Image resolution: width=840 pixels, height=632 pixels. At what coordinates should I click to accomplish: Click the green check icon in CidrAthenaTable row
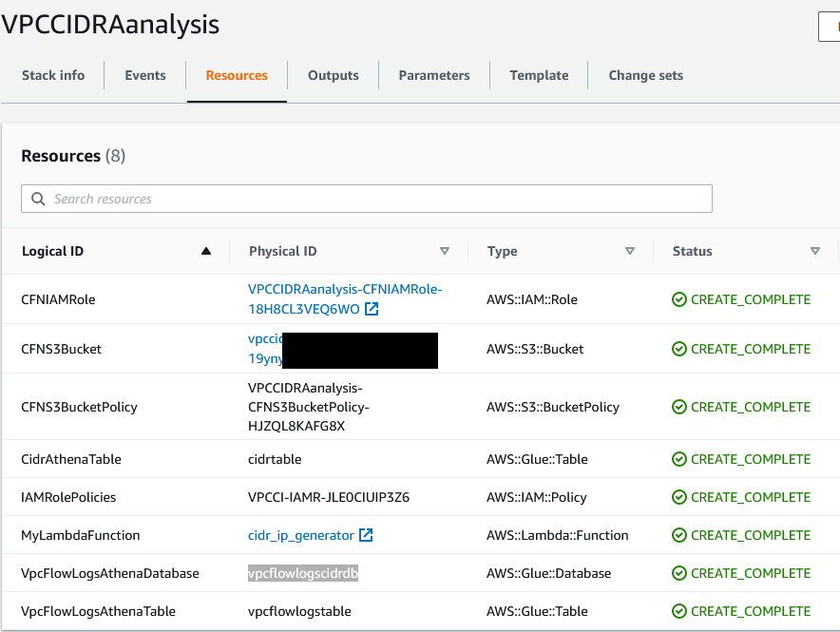679,459
